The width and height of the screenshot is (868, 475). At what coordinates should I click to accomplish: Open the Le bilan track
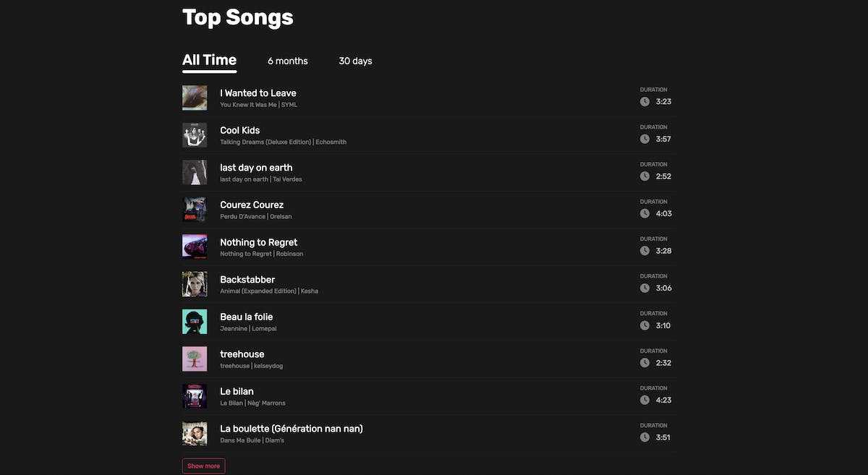click(x=237, y=392)
